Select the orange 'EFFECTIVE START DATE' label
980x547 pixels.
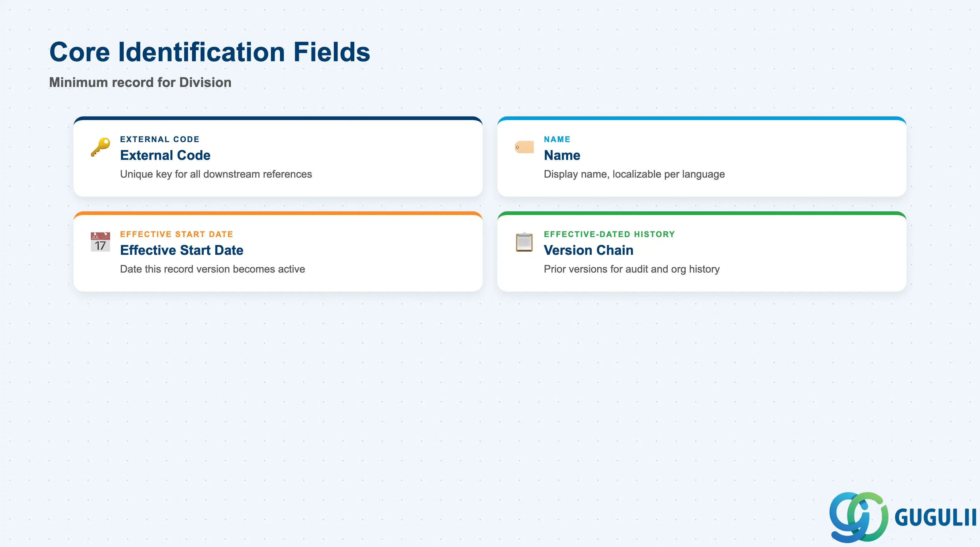(176, 234)
